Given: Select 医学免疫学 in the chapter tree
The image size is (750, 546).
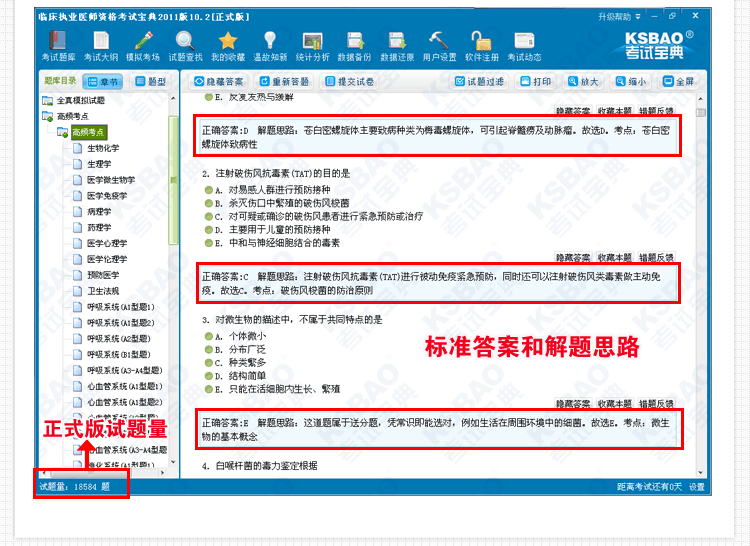Looking at the screenshot, I should pos(107,196).
